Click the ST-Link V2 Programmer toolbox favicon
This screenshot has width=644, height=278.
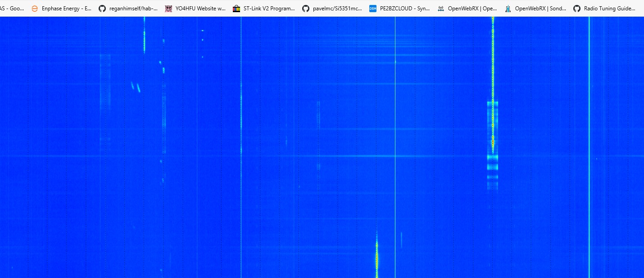[236, 8]
